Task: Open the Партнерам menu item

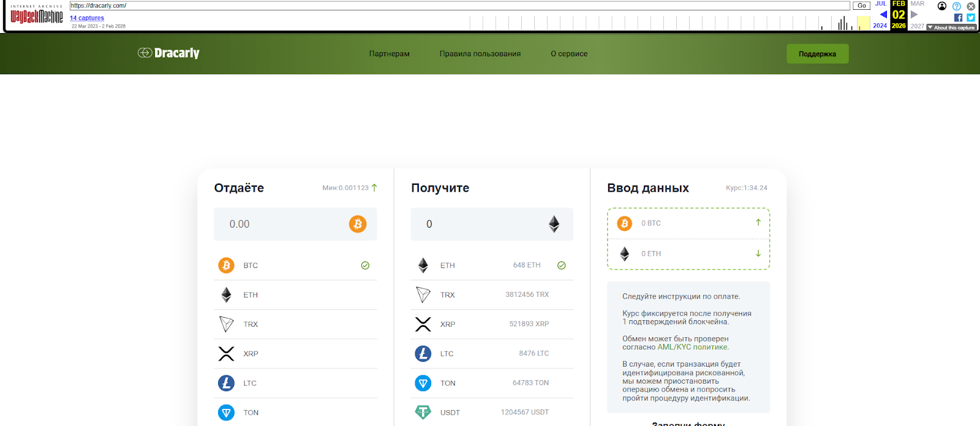Action: pyautogui.click(x=389, y=54)
